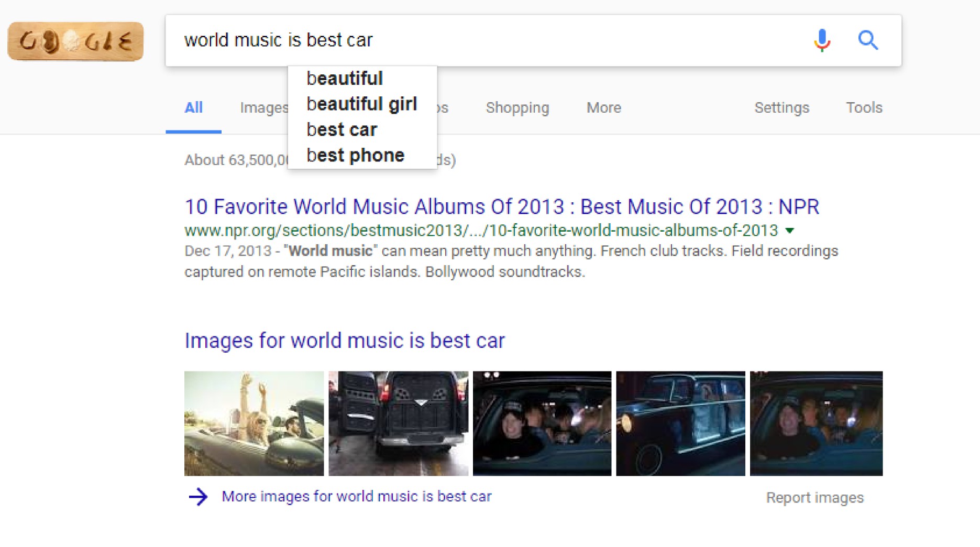
Task: Start voice search with the microphone icon
Action: pos(822,40)
